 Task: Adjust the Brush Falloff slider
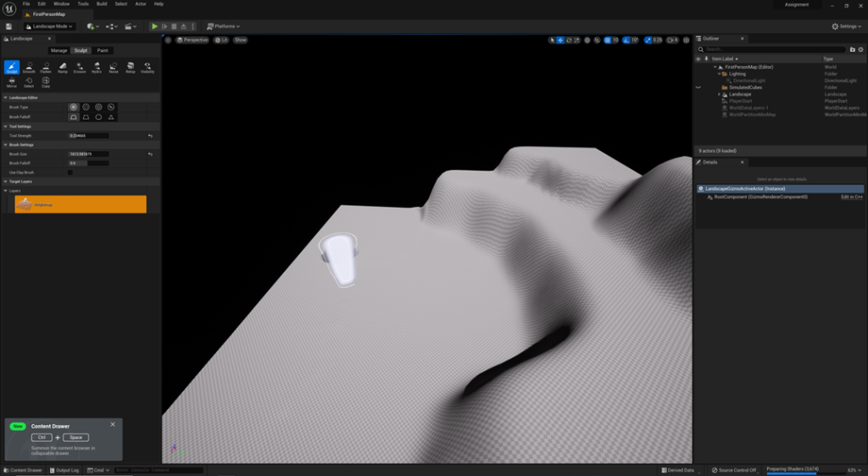[x=88, y=163]
